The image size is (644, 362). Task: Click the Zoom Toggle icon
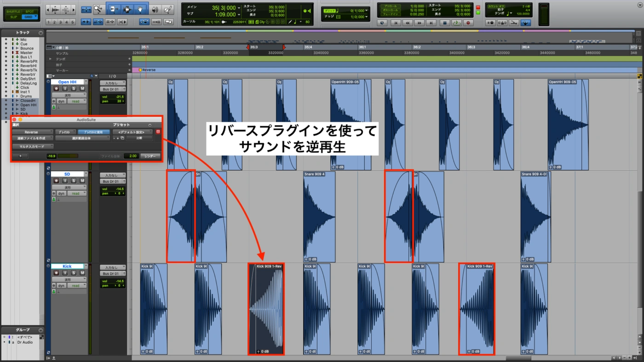click(86, 9)
